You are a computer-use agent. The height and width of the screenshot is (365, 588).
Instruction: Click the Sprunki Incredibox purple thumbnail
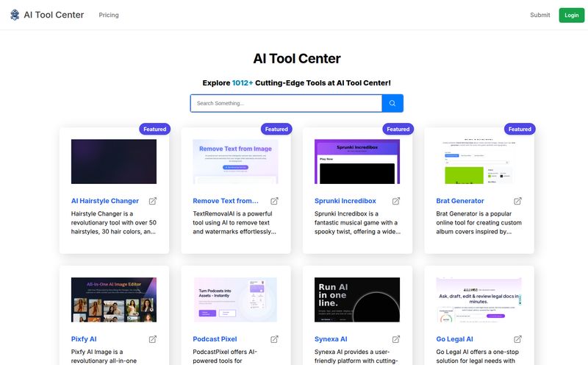click(x=357, y=161)
